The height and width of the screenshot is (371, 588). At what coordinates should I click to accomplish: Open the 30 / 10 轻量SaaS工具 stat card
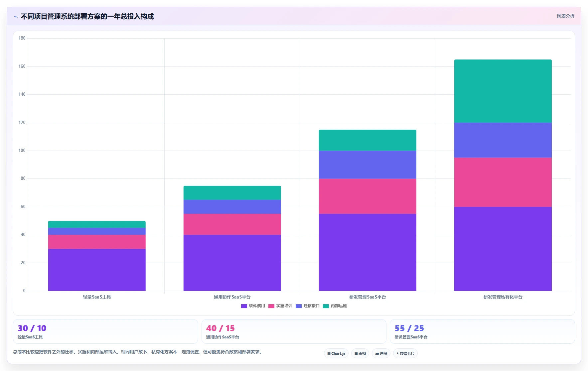[105, 331]
